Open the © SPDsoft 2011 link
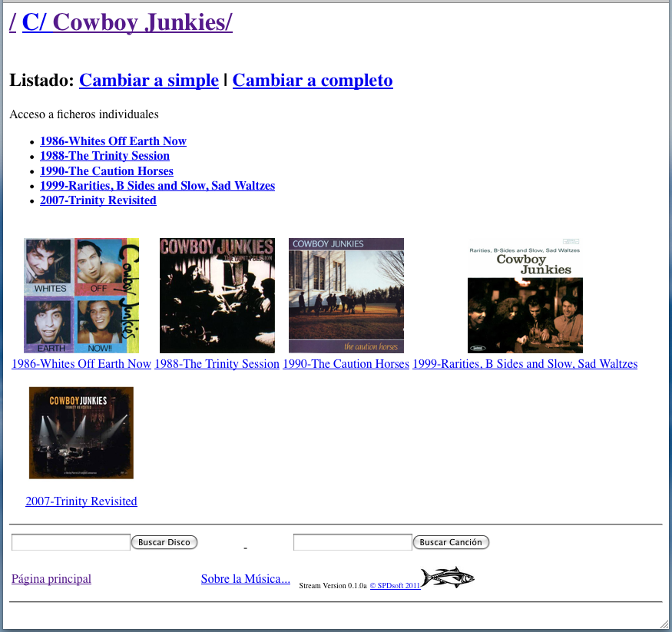 click(396, 586)
